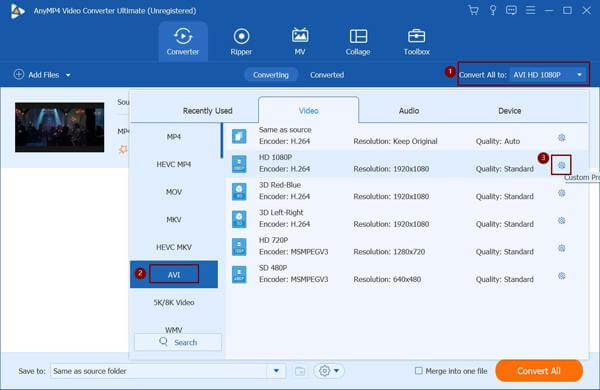
Task: Open the output folder icon
Action: pyautogui.click(x=300, y=371)
